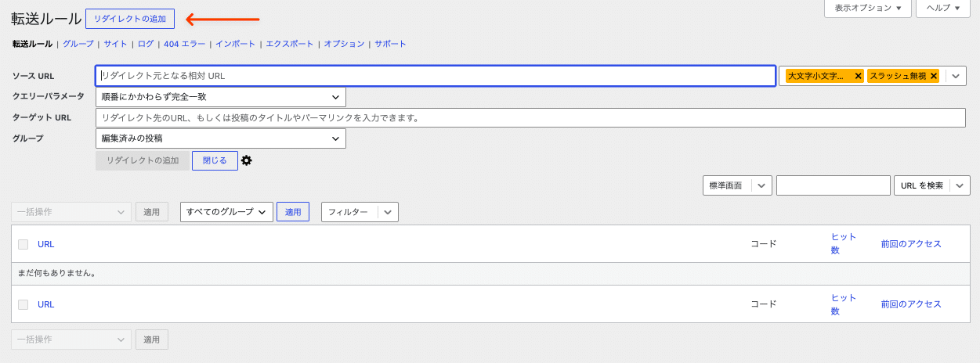This screenshot has height=363, width=980.
Task: Switch to the ログ tab
Action: [x=146, y=44]
